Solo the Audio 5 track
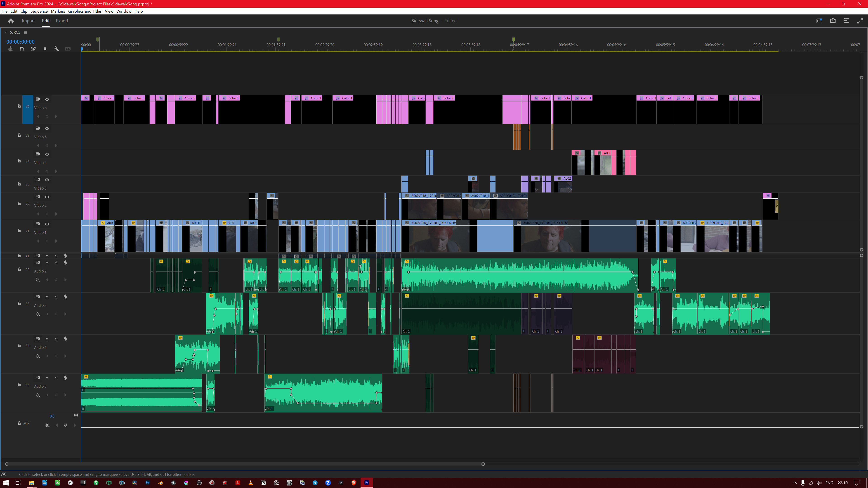 pos(56,378)
